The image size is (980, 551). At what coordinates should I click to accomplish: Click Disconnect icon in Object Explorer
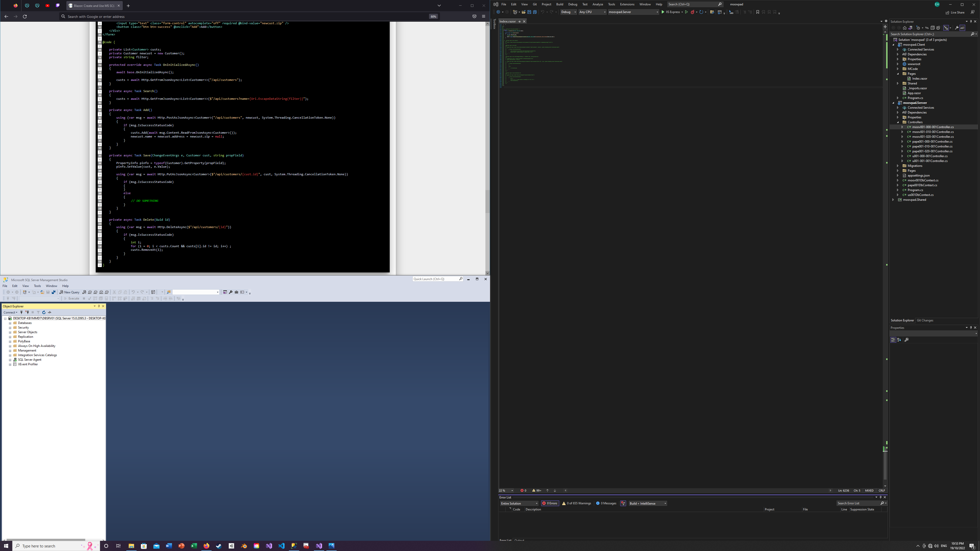point(27,312)
